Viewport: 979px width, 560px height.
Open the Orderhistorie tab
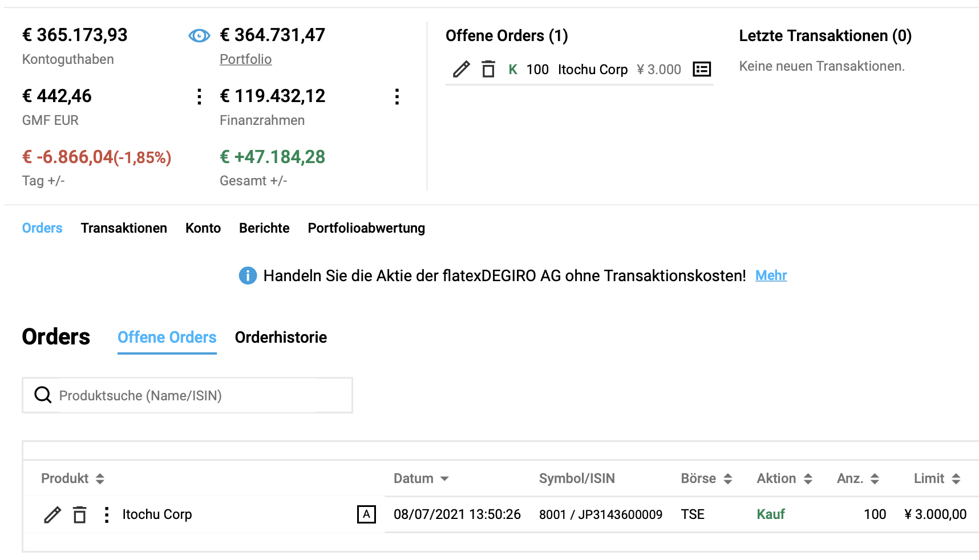tap(281, 338)
